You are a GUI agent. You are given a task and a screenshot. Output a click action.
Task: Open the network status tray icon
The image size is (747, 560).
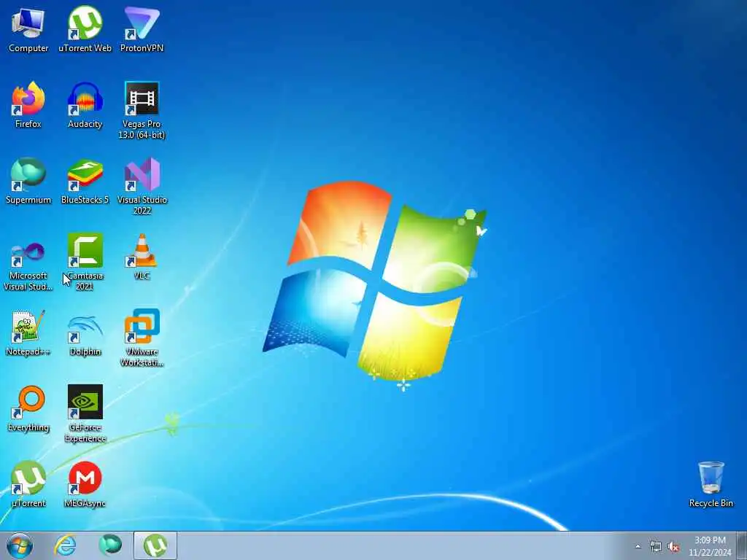pos(656,547)
